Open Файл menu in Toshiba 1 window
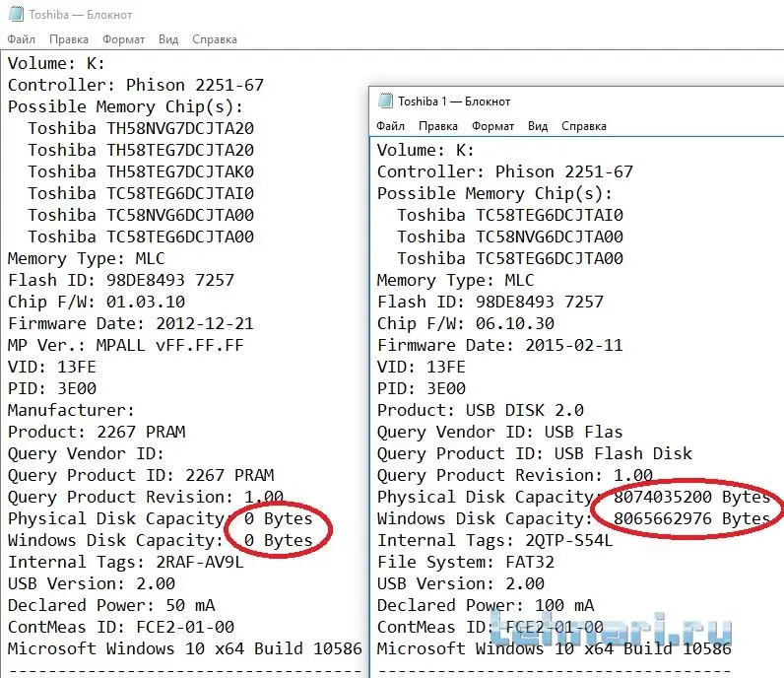Viewport: 784px width, 678px height. pos(390,126)
